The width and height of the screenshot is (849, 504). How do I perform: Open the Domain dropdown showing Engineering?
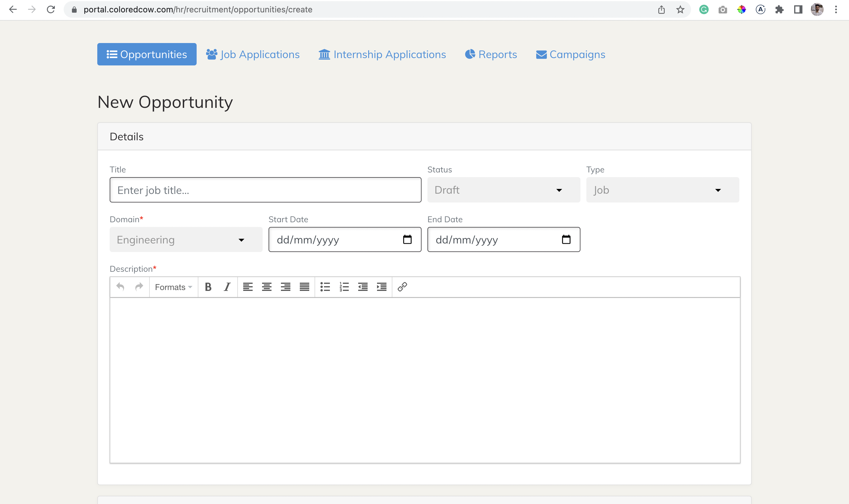coord(186,240)
